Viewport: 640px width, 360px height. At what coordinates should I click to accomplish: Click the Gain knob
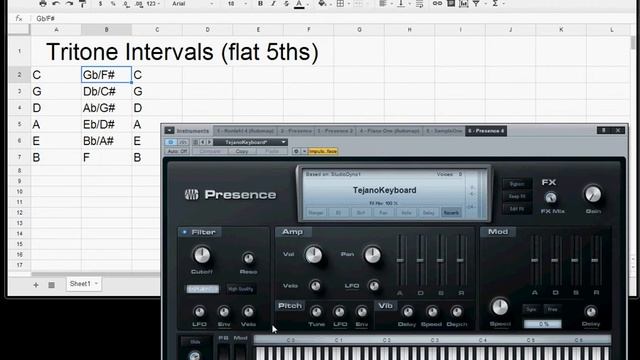pos(593,194)
